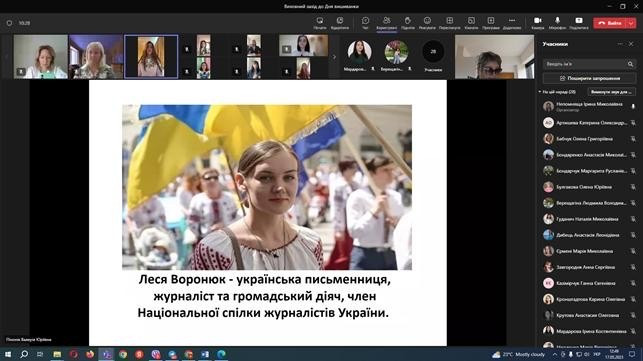Open the View layout (Перегляд) icon
Screen dimensions: 643x361
click(x=449, y=23)
